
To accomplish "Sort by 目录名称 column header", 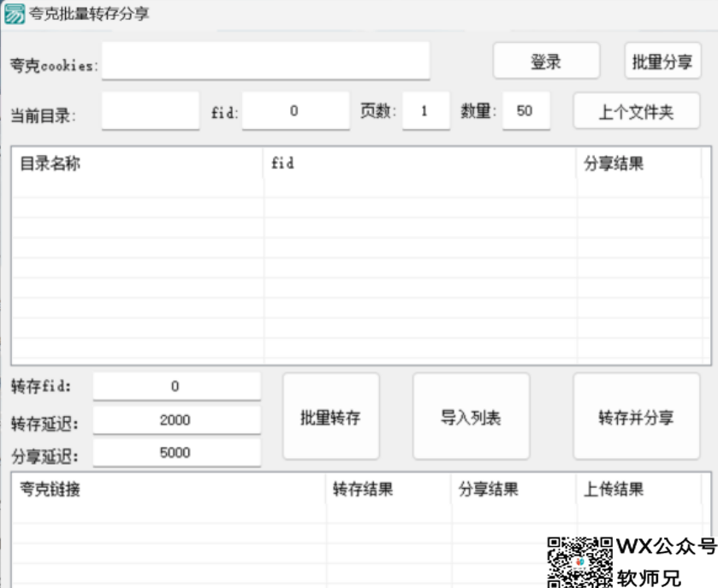I will [137, 163].
